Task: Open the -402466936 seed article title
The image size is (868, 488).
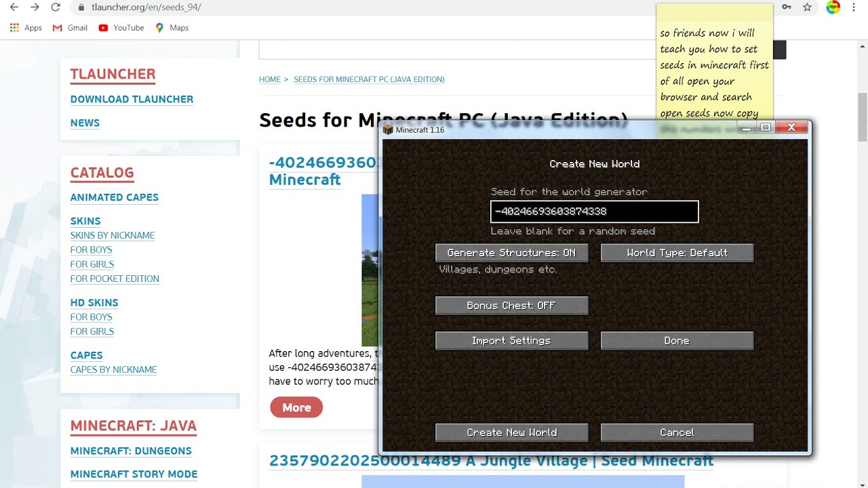Action: point(323,171)
